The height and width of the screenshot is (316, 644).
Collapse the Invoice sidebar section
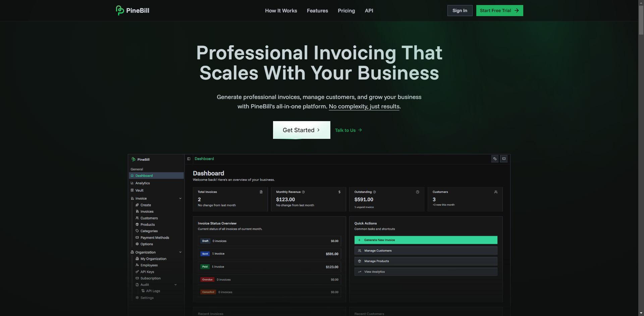click(x=180, y=199)
